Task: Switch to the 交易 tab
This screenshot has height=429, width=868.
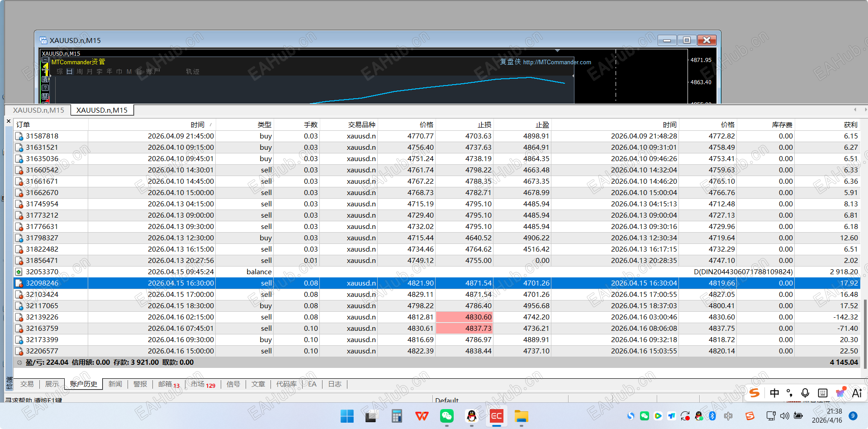Action: point(27,384)
